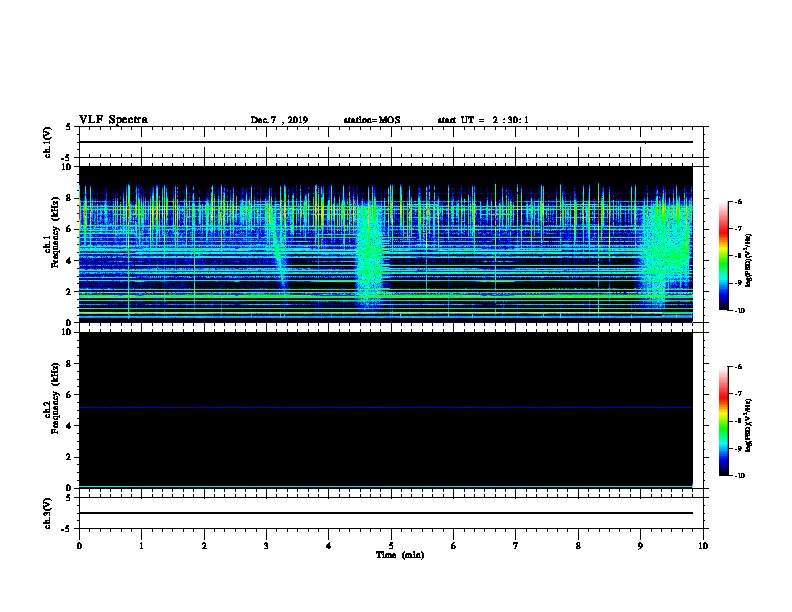This screenshot has width=792, height=612.
Task: Click the time axis tick label "3"
Action: click(266, 546)
